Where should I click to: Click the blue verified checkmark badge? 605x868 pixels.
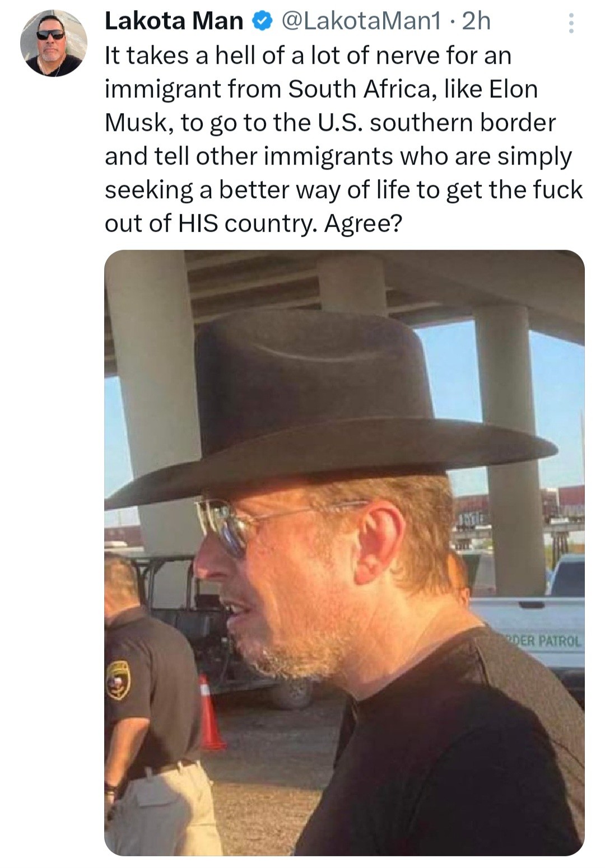point(262,21)
